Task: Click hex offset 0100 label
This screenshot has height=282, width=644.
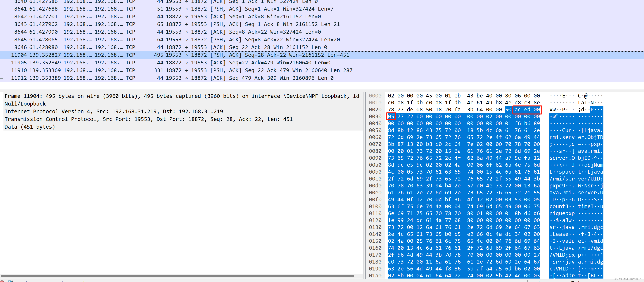Action: coord(375,206)
